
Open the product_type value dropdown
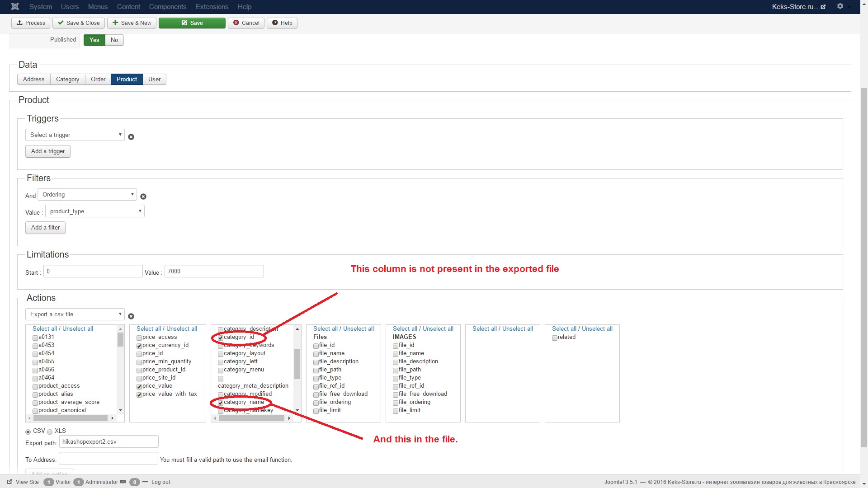click(x=94, y=211)
